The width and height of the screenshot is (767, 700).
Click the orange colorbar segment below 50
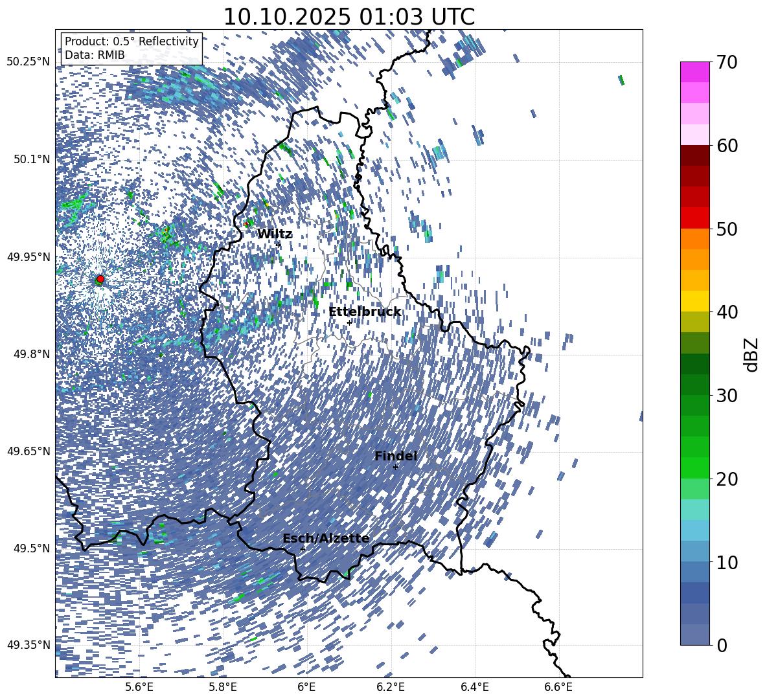(694, 238)
